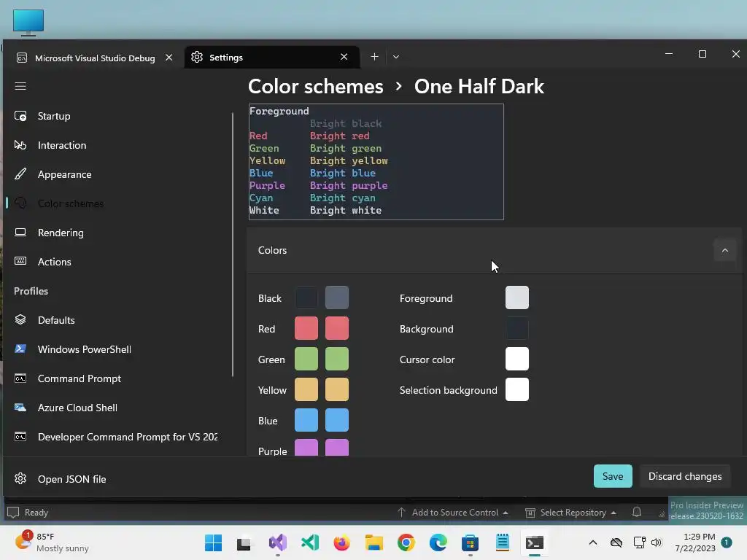The image size is (747, 560).
Task: Collapse the Colors section chevron
Action: (x=724, y=251)
